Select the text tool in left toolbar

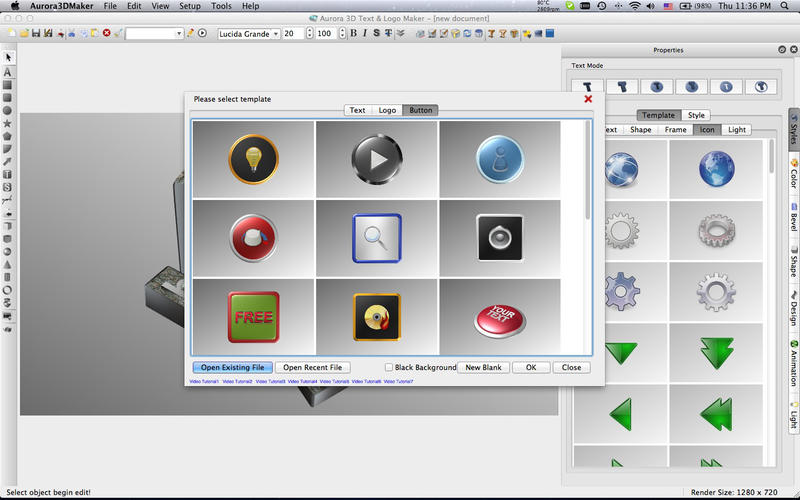(x=8, y=72)
